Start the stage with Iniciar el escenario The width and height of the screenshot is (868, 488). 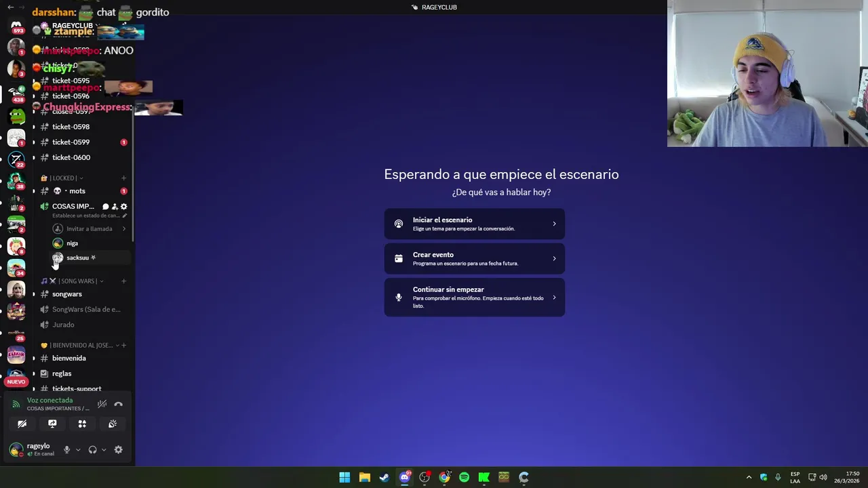pyautogui.click(x=474, y=224)
